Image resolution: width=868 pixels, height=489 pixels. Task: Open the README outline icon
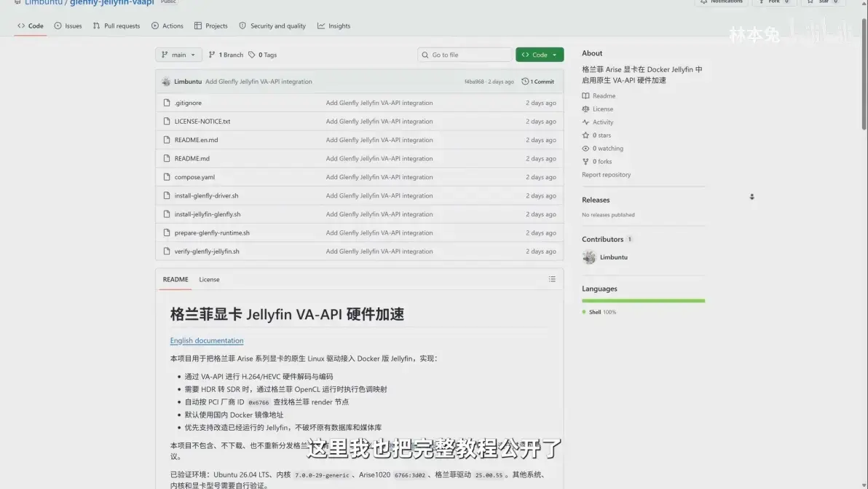pyautogui.click(x=552, y=279)
